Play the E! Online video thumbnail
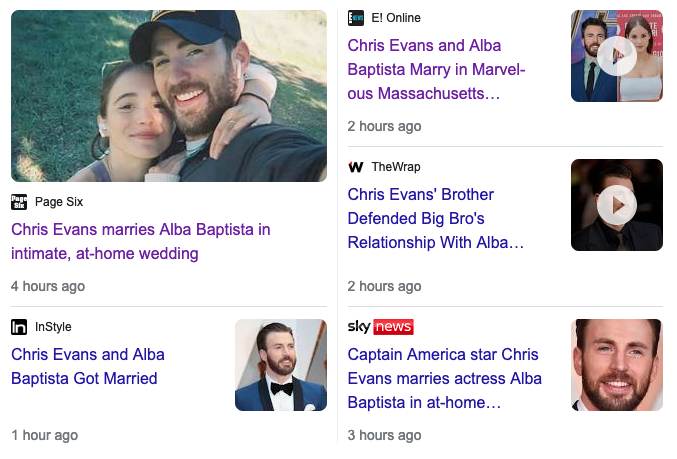Screen dimensions: 677x459 pos(617,56)
